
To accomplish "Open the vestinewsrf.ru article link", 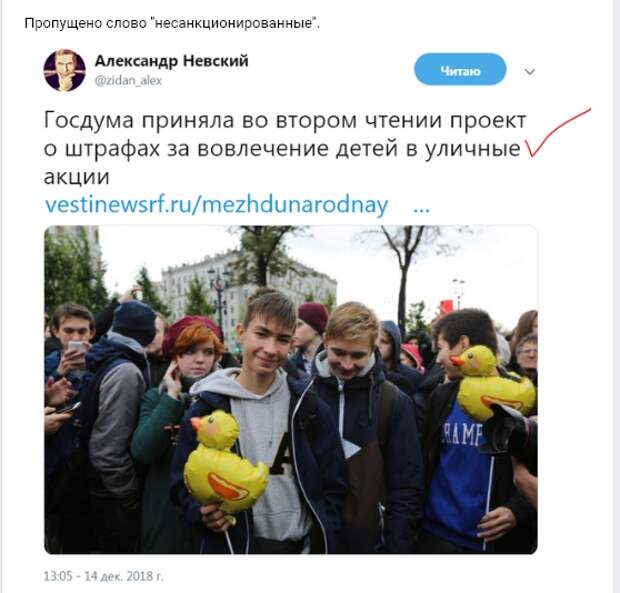I will (x=217, y=205).
